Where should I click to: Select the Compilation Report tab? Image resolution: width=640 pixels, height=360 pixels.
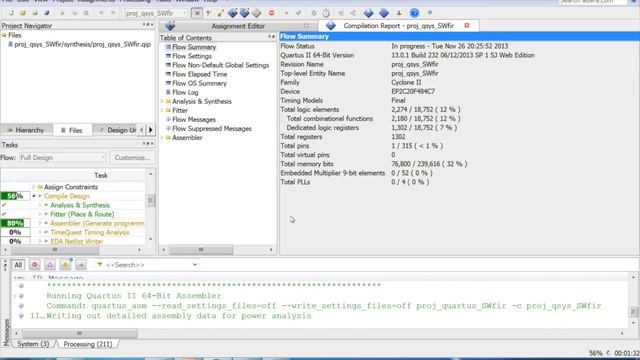398,26
